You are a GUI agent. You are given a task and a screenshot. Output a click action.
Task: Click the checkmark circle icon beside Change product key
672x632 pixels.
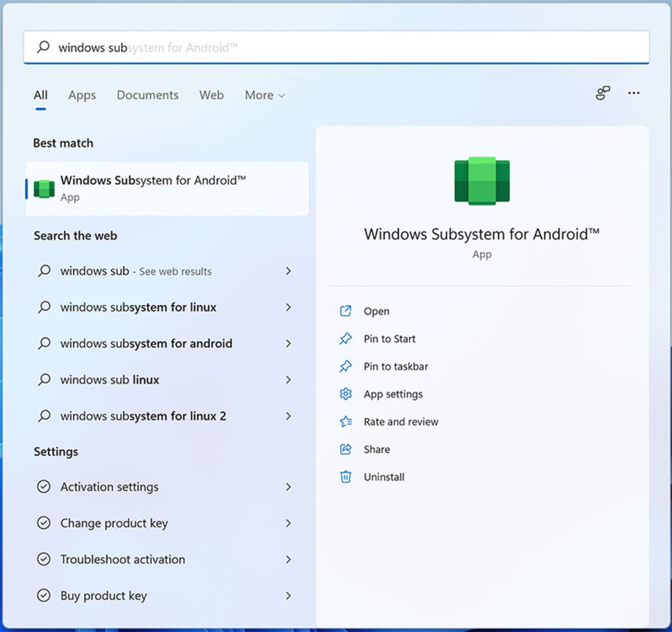[44, 523]
